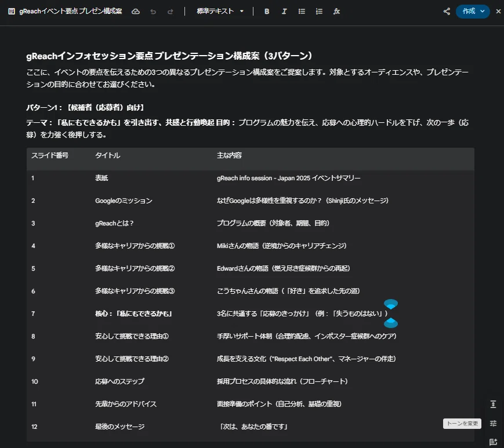Click the タイトル column header
This screenshot has width=504, height=448.
coord(108,155)
